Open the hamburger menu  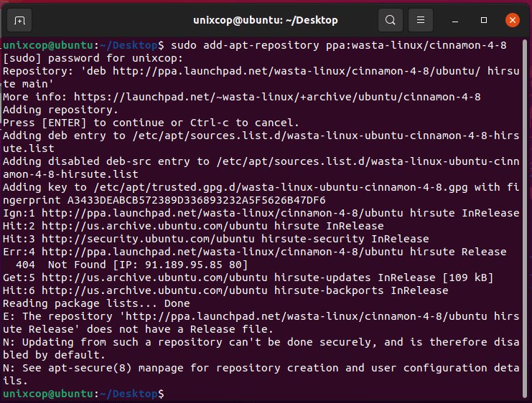[421, 20]
